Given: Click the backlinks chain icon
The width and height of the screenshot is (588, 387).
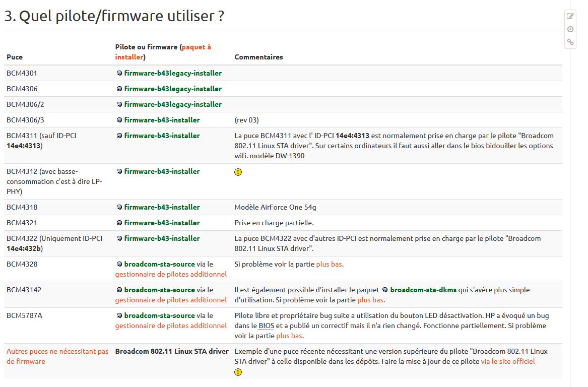Looking at the screenshot, I should click(x=570, y=42).
